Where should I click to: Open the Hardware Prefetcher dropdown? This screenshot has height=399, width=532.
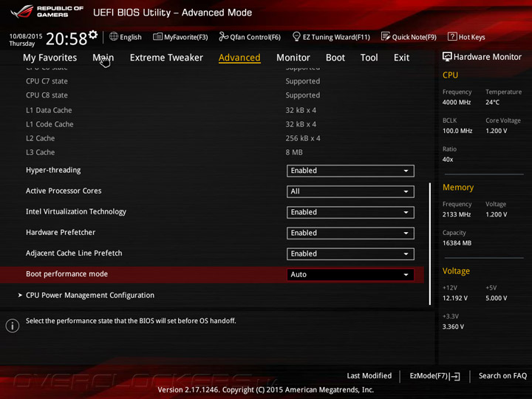click(x=350, y=233)
